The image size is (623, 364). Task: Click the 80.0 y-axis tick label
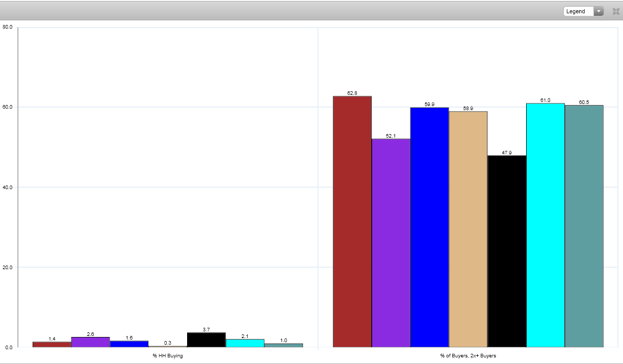click(8, 27)
